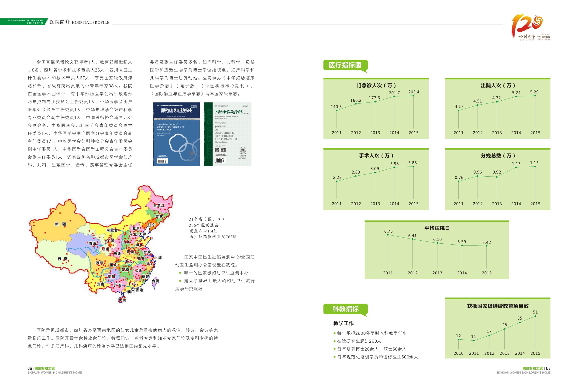Click the 获批国家级继续教育项目数 chart title
This screenshot has width=578, height=392.
tap(498, 306)
